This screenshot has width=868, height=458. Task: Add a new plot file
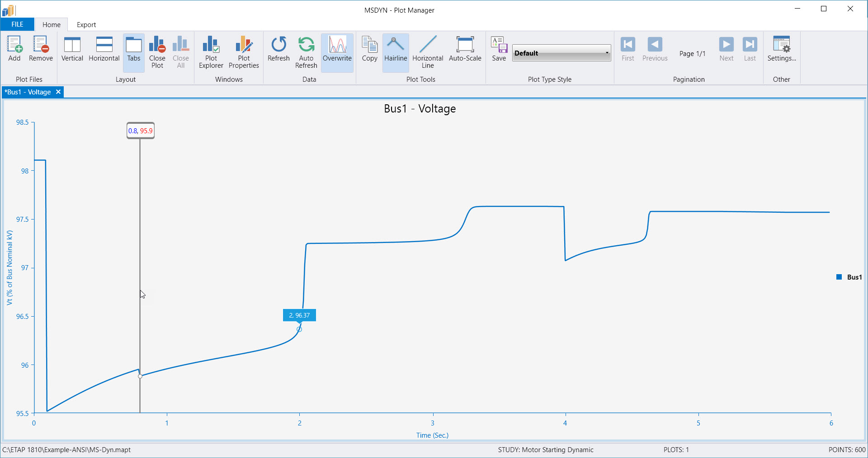[x=14, y=49]
